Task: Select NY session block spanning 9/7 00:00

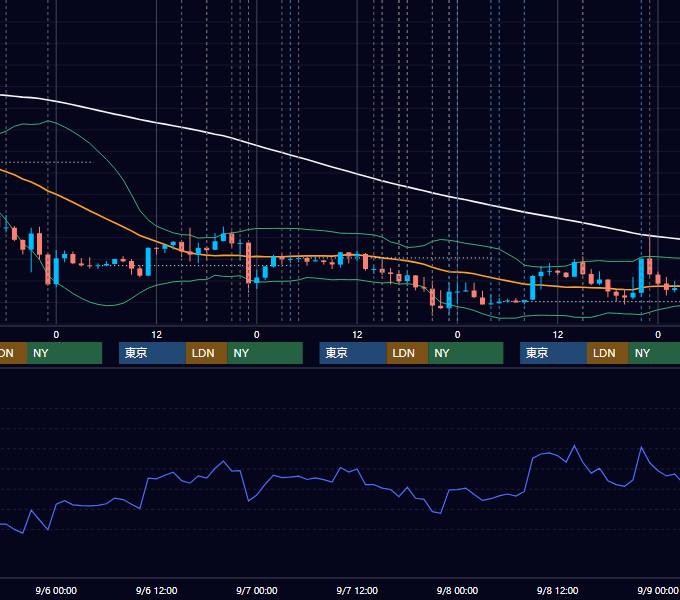Action: (x=265, y=353)
